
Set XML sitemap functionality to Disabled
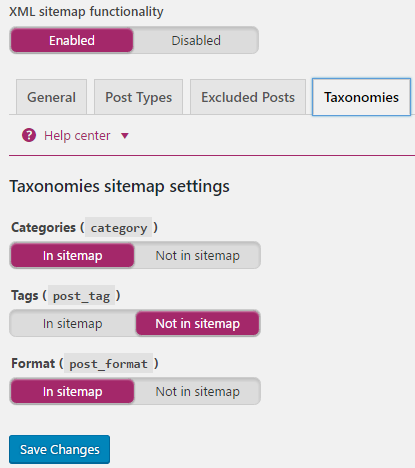(196, 40)
